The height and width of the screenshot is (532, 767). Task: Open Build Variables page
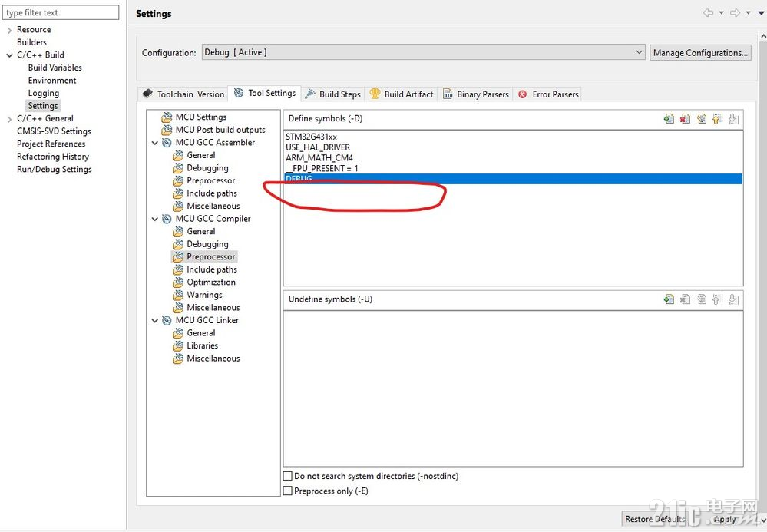[55, 68]
